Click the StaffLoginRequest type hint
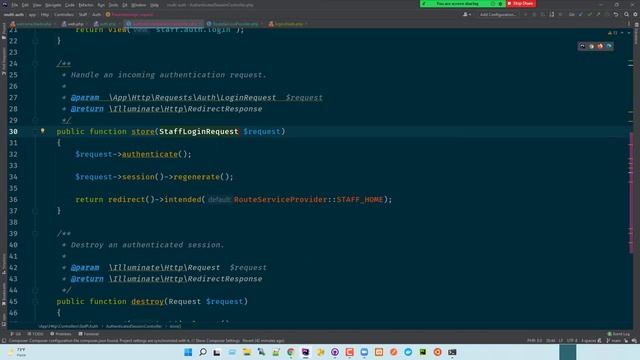640x360 pixels. (x=199, y=131)
